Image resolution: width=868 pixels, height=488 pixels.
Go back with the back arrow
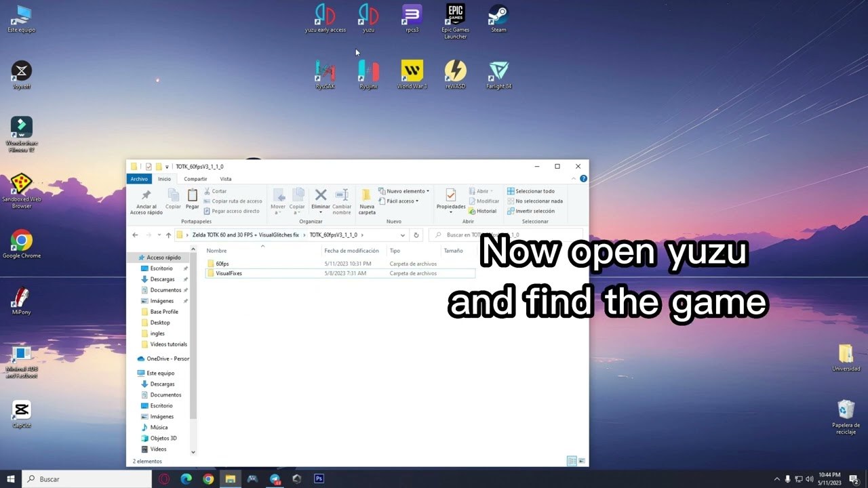click(x=135, y=235)
